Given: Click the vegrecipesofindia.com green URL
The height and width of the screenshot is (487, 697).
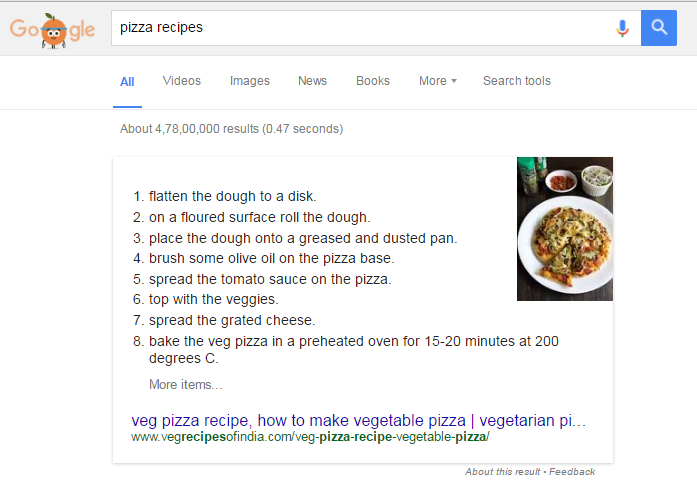Looking at the screenshot, I should point(310,437).
